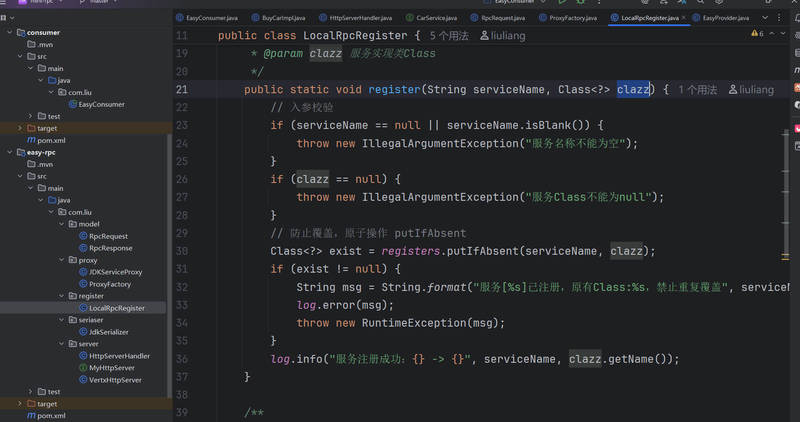Expand the consumer test folder
The height and width of the screenshot is (422, 800).
coord(31,116)
